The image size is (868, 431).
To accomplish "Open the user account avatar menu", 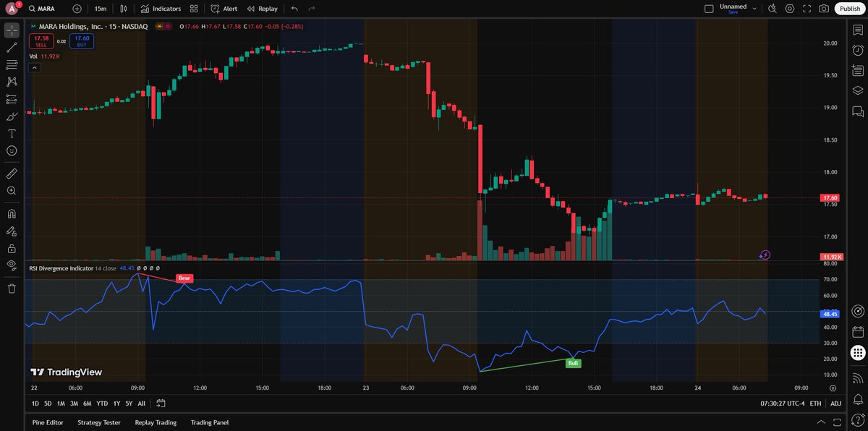I will (12, 9).
